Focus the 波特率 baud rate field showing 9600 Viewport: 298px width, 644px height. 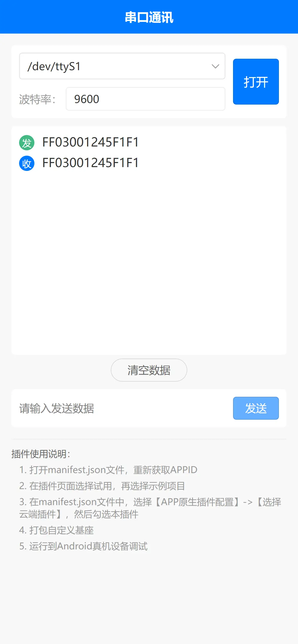click(x=145, y=99)
